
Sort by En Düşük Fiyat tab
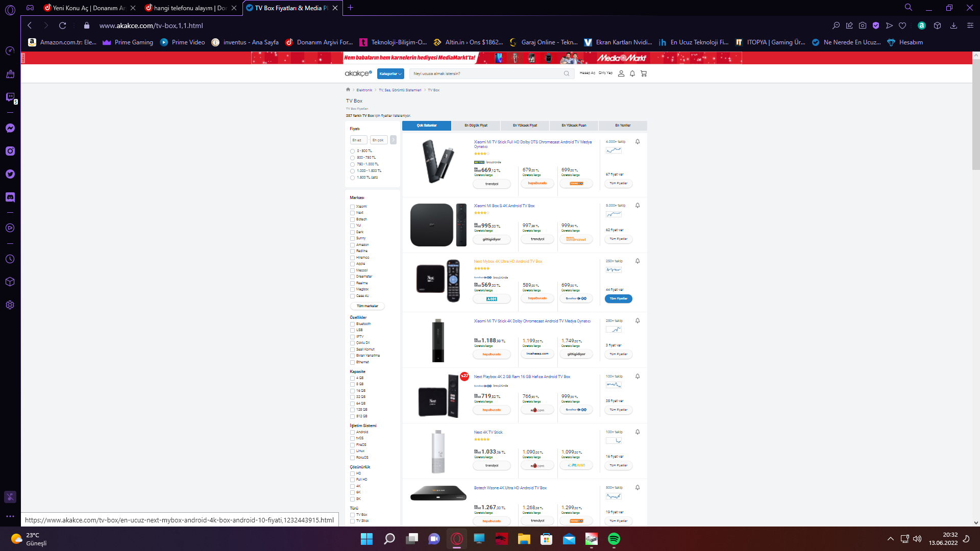(476, 126)
